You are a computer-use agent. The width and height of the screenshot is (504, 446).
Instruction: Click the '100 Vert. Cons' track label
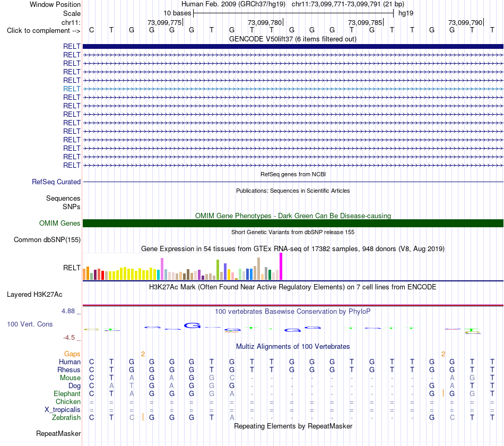tap(30, 324)
